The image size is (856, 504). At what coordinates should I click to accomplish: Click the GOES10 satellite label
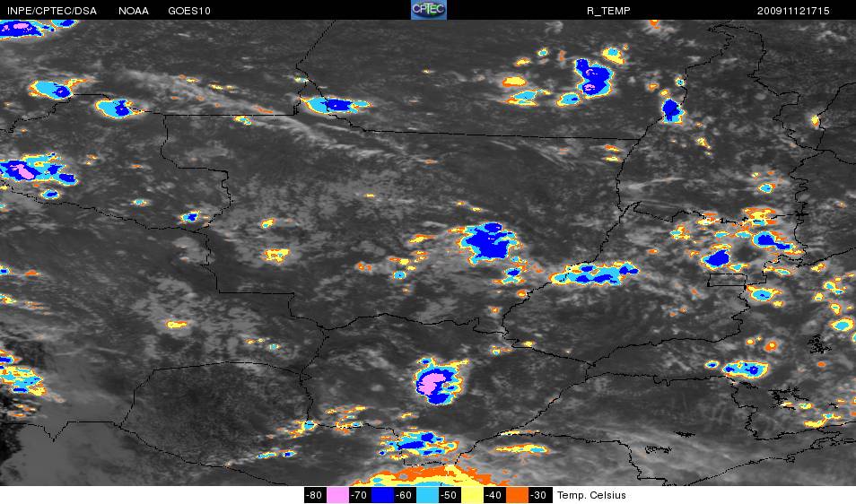(x=189, y=11)
